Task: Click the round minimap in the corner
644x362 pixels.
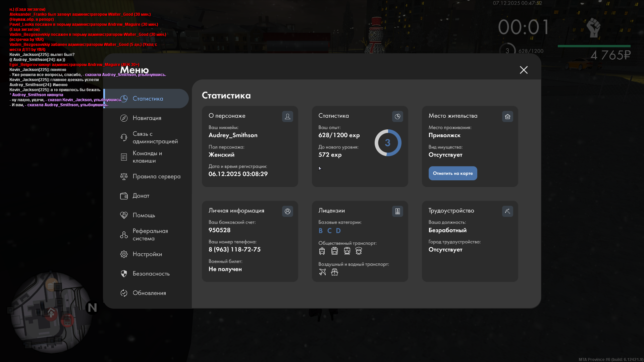Action: (51, 312)
